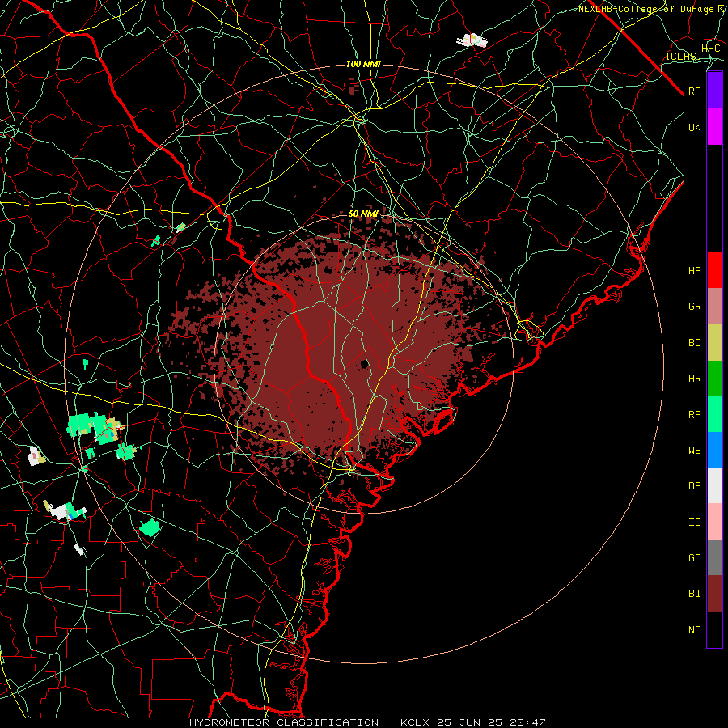This screenshot has width=728, height=728.
Task: Click the KCLX radar site identifier
Action: pos(415,722)
